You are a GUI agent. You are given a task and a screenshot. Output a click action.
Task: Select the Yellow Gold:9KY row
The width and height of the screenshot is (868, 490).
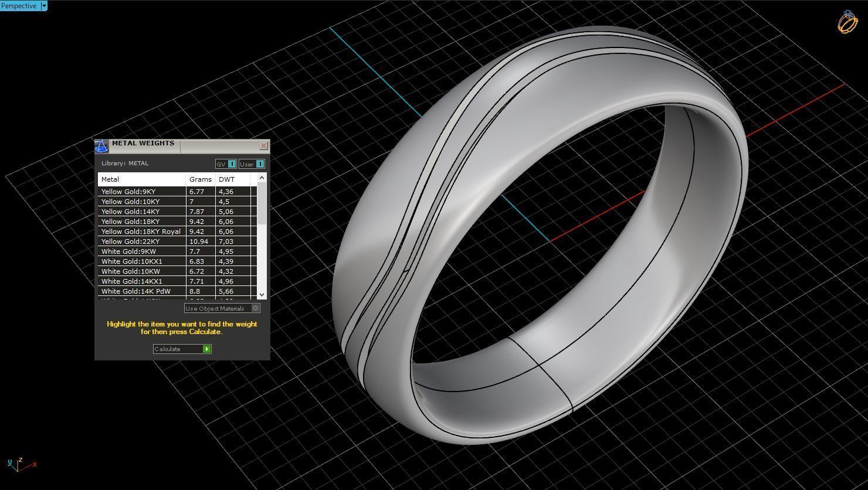click(177, 192)
